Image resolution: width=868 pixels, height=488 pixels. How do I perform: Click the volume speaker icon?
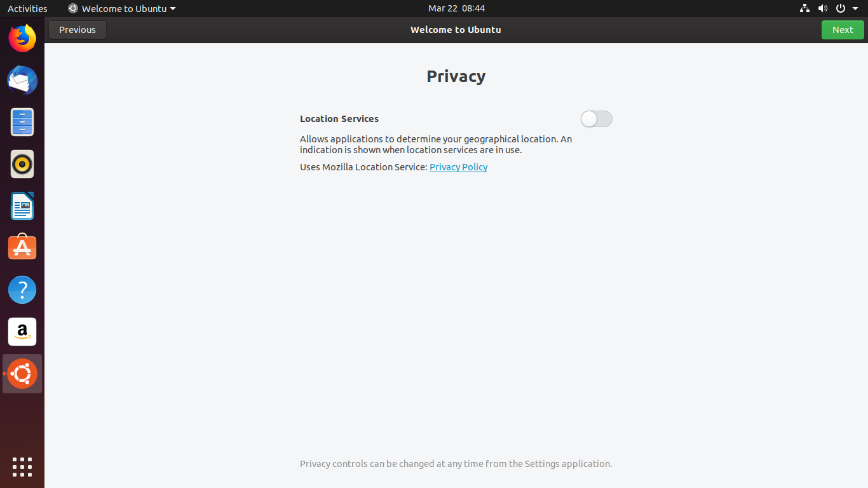(x=822, y=8)
